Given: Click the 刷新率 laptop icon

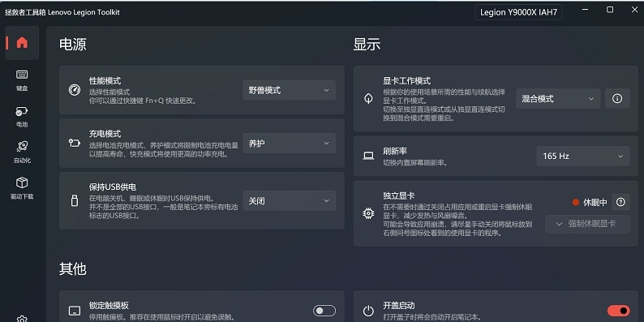Looking at the screenshot, I should [x=368, y=156].
